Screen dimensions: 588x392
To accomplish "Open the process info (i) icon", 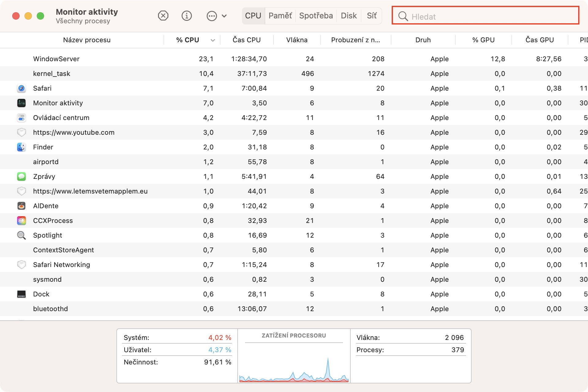I will pos(187,16).
